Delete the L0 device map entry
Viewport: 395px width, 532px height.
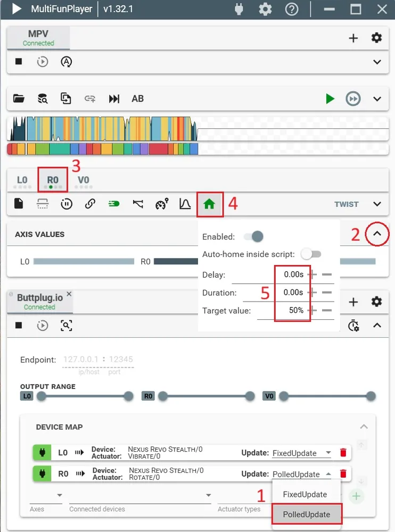[343, 453]
